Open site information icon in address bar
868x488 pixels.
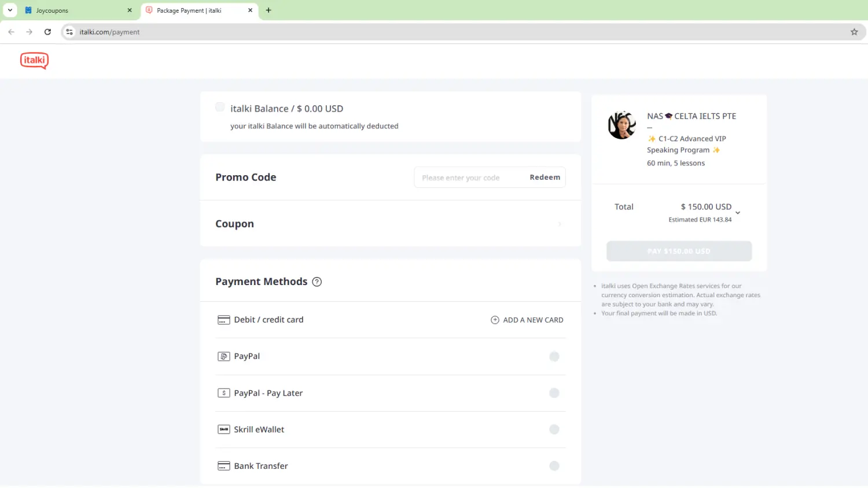click(x=69, y=32)
